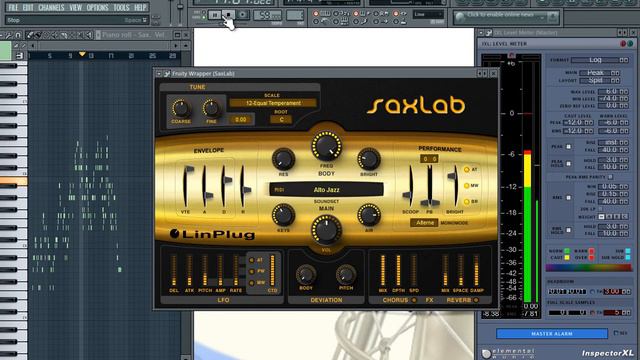Screen dimensions: 640x360
Task: Open the 12-Equal Temperament scale dropdown
Action: pos(273,103)
